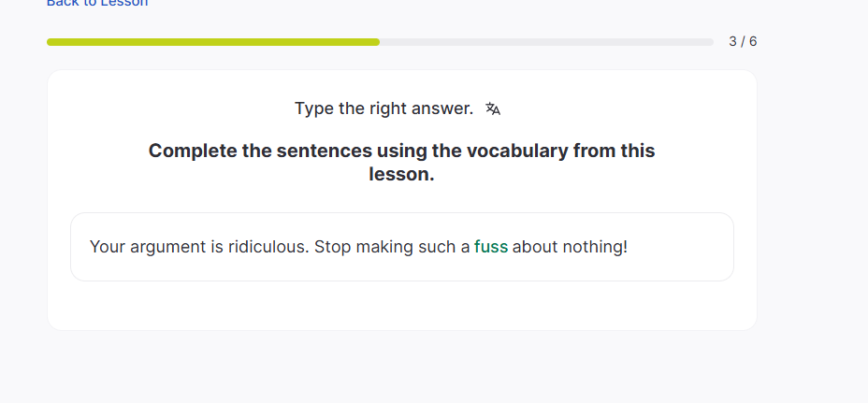Click the word "making" in the sentence

[383, 247]
